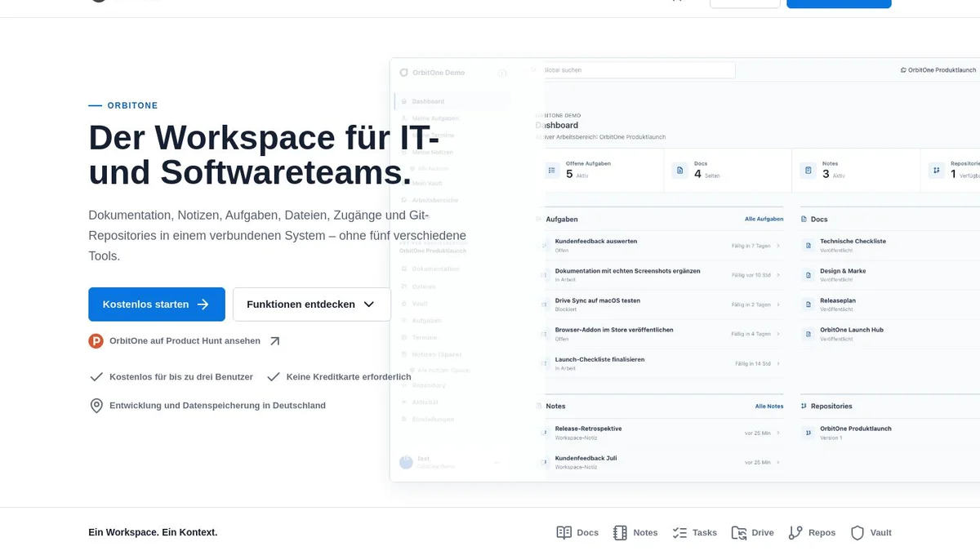Open task Dokumentation mit echten Screenshots ergänzen
This screenshot has width=980, height=551.
pyautogui.click(x=660, y=274)
